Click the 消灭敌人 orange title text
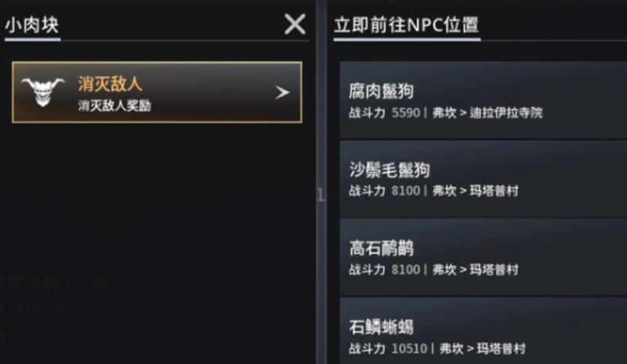 (x=110, y=84)
